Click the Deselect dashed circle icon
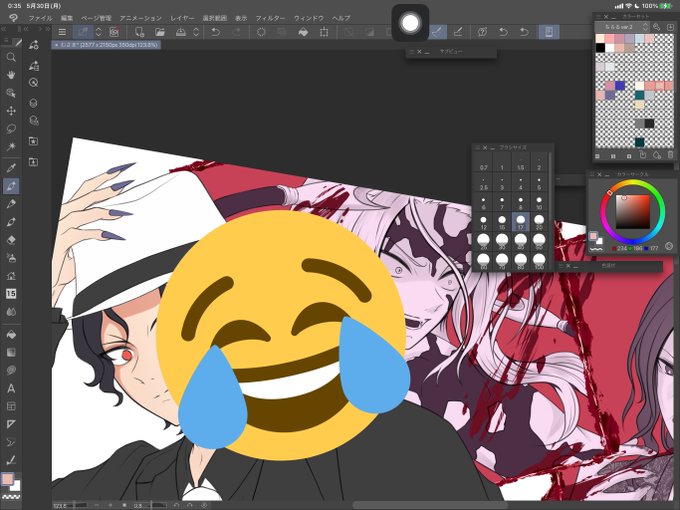 coord(261,32)
